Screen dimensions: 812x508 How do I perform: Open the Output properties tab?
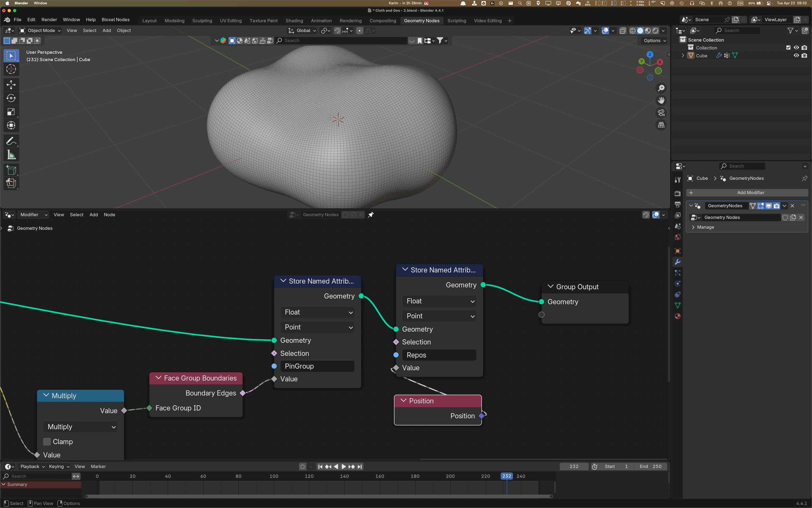pyautogui.click(x=677, y=204)
